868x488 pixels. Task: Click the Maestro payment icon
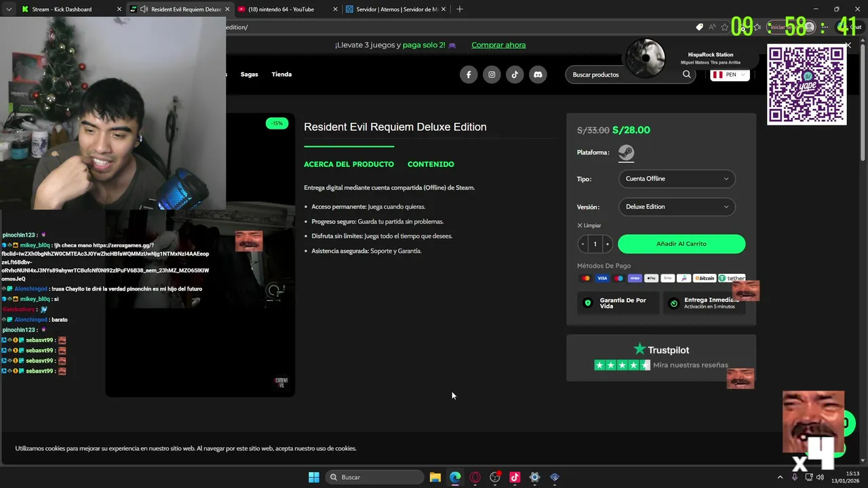(618, 279)
